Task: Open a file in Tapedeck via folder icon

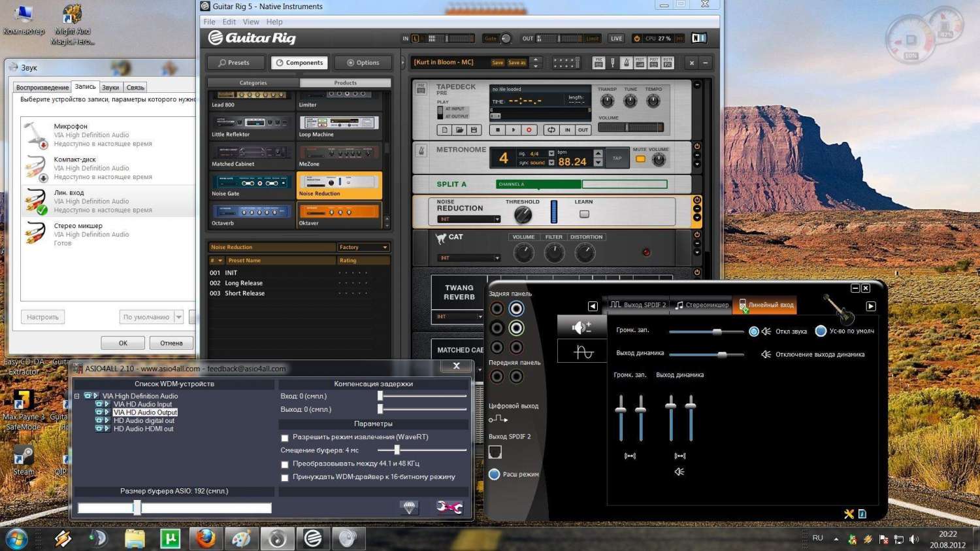Action: [459, 130]
